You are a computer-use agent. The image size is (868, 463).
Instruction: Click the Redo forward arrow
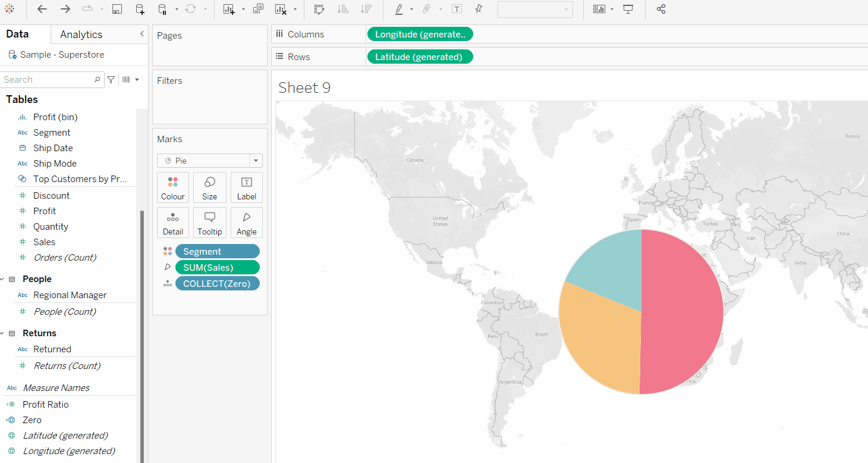tap(65, 9)
